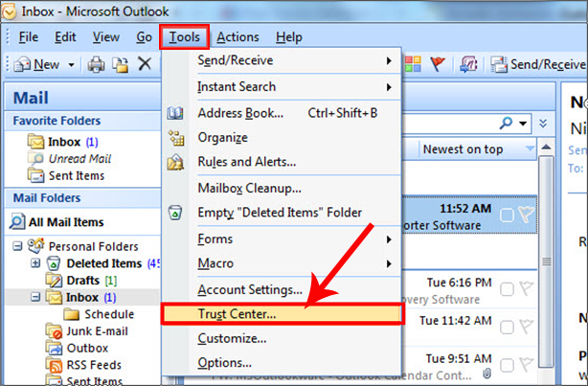Screen dimensions: 588x386
Task: Open the Edit menu
Action: click(65, 37)
